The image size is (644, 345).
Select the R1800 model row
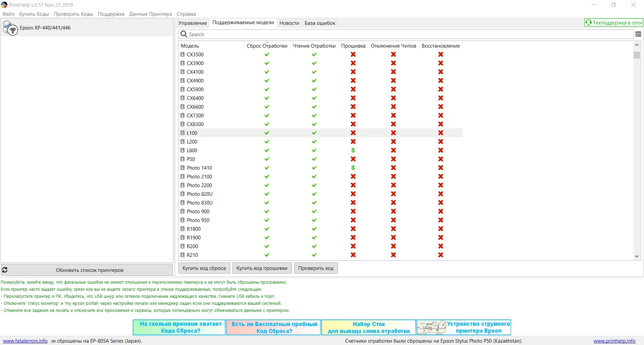tap(320, 229)
